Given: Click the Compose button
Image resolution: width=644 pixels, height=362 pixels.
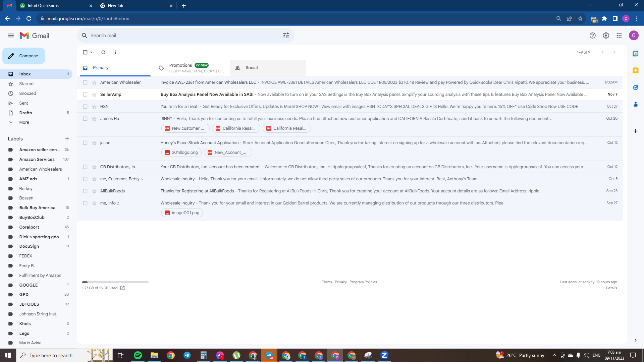Looking at the screenshot, I should (24, 56).
